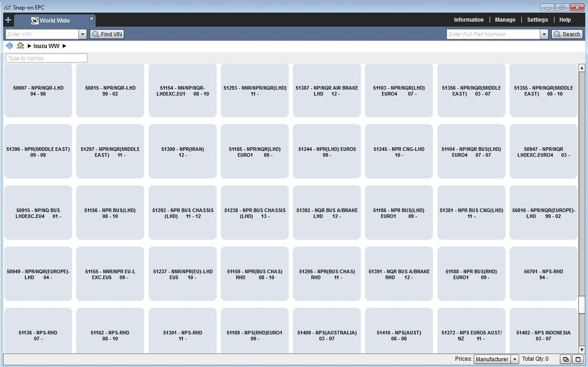The width and height of the screenshot is (588, 367).
Task: Click scrollbar down arrow
Action: (x=582, y=350)
